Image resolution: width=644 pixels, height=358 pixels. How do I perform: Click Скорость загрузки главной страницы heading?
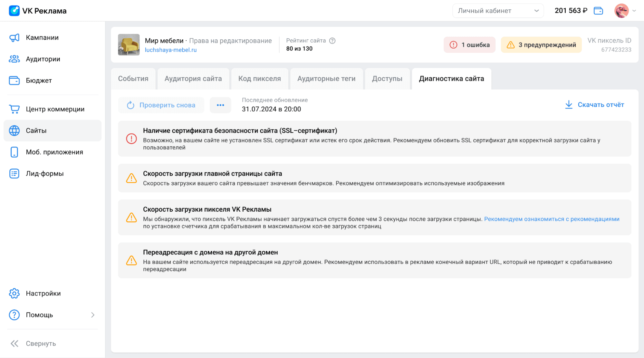click(212, 174)
